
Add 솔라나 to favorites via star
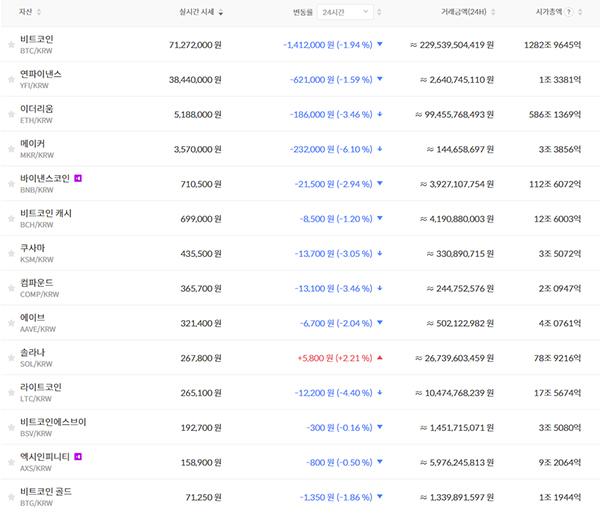coord(11,358)
